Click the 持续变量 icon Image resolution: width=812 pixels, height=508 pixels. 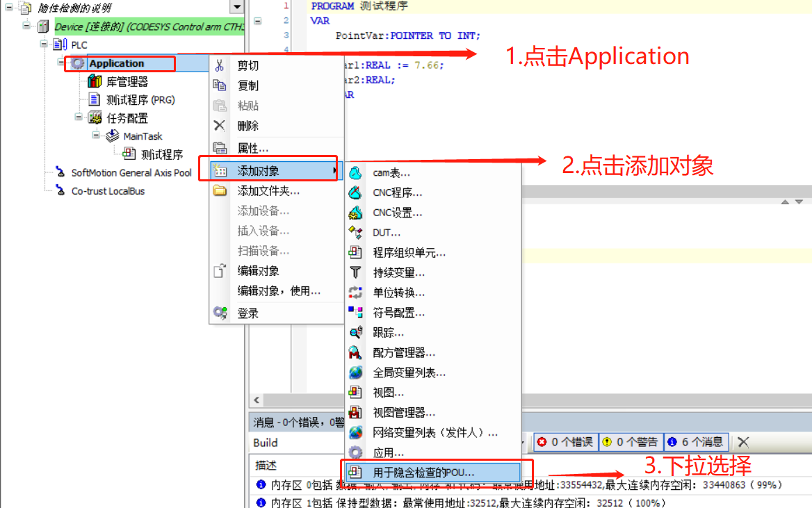(x=355, y=272)
